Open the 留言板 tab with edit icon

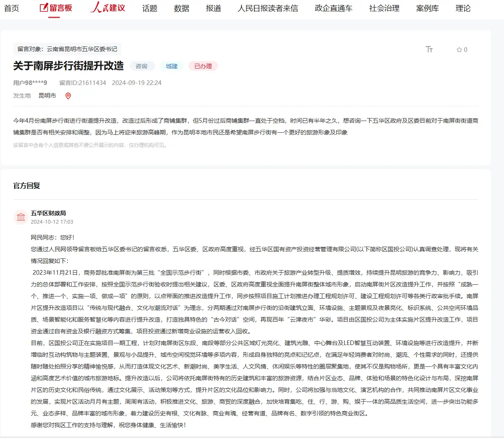click(x=56, y=8)
